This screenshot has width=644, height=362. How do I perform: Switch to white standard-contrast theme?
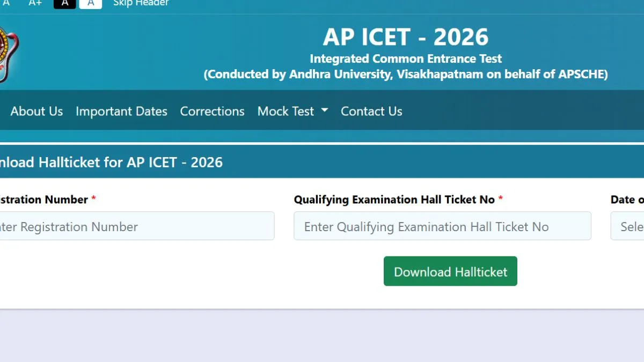(x=91, y=4)
